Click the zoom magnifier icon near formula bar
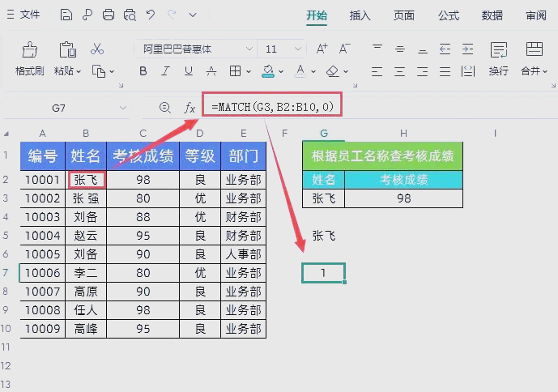The width and height of the screenshot is (558, 392). pos(164,107)
